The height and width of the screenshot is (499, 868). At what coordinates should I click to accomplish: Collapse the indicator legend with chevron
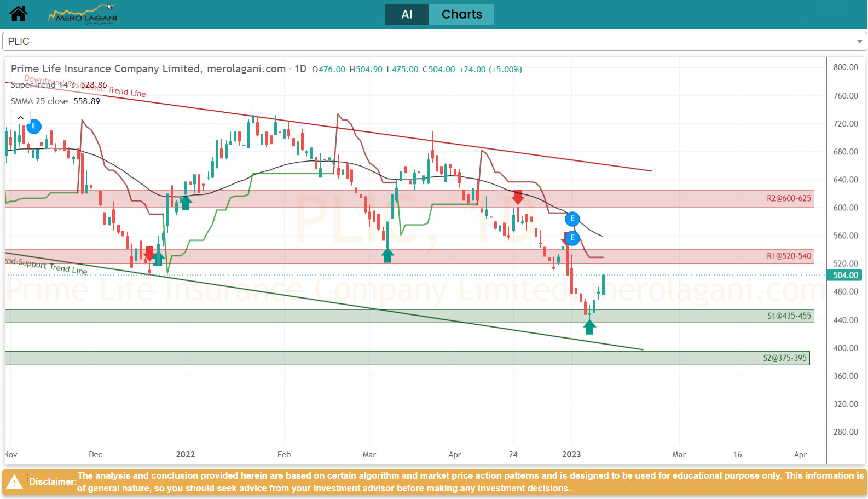(20, 118)
